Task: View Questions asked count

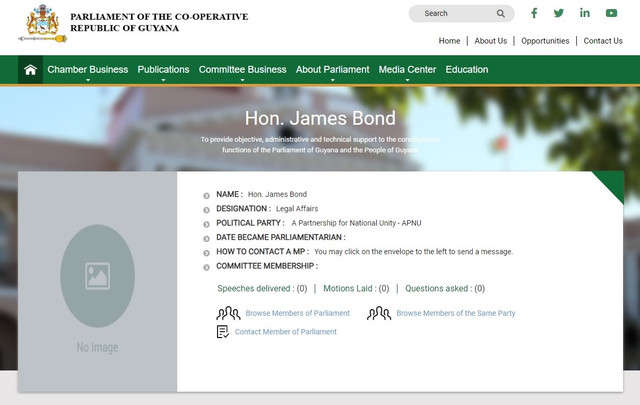Action: coord(445,289)
